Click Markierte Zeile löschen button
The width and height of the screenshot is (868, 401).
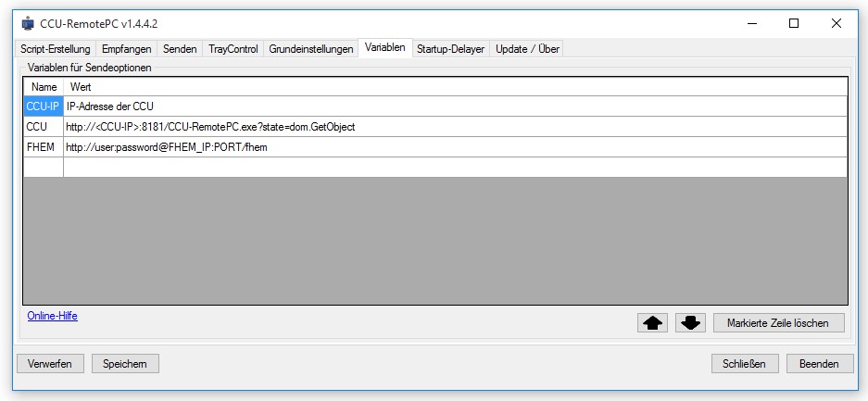[x=778, y=323]
